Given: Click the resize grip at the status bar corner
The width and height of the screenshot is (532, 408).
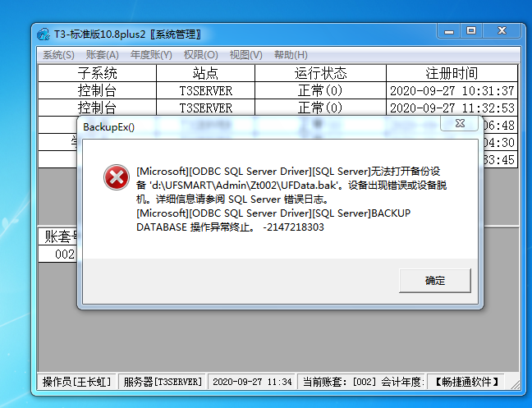Looking at the screenshot, I should (515, 384).
